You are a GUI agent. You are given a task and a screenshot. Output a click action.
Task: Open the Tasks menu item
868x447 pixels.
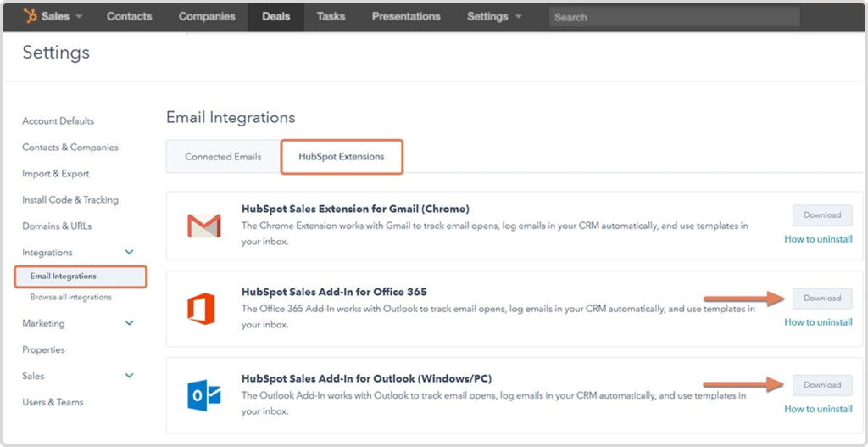pos(331,17)
